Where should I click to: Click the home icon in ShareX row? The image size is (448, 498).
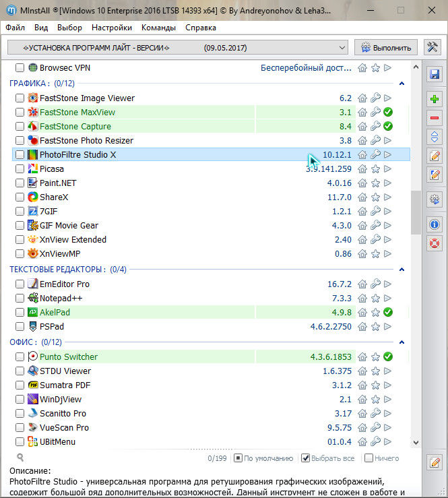pos(362,197)
